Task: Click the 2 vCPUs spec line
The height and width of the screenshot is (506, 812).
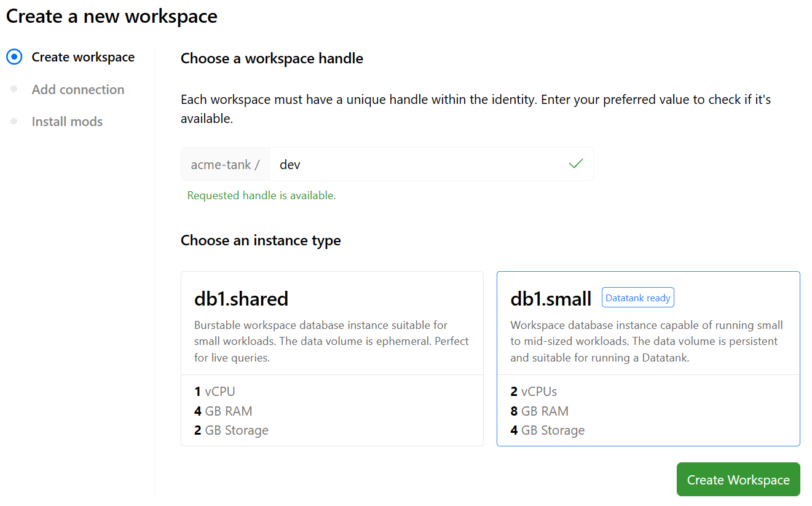Action: [534, 392]
